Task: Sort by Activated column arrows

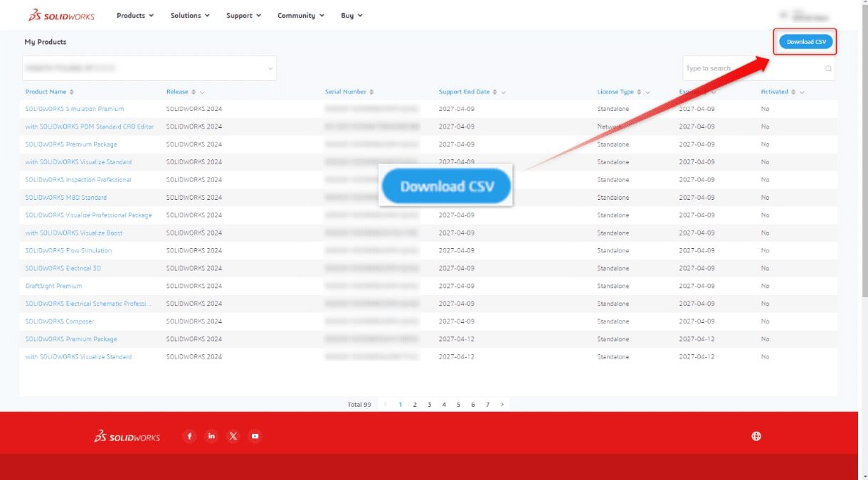Action: [x=793, y=92]
